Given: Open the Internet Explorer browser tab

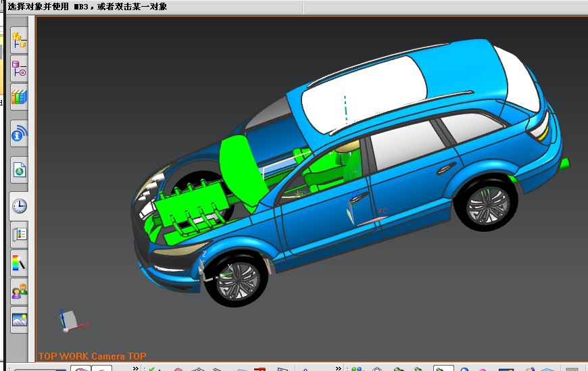Looking at the screenshot, I should pos(19,170).
